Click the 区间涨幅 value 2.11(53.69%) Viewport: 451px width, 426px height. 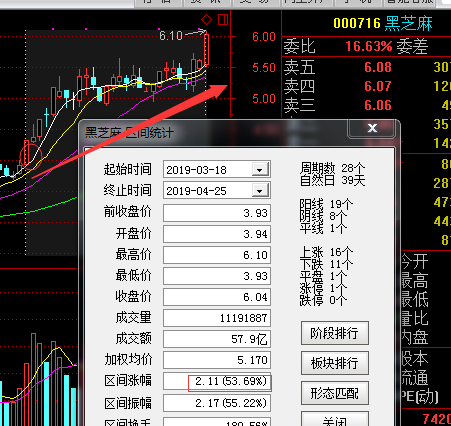tap(217, 381)
